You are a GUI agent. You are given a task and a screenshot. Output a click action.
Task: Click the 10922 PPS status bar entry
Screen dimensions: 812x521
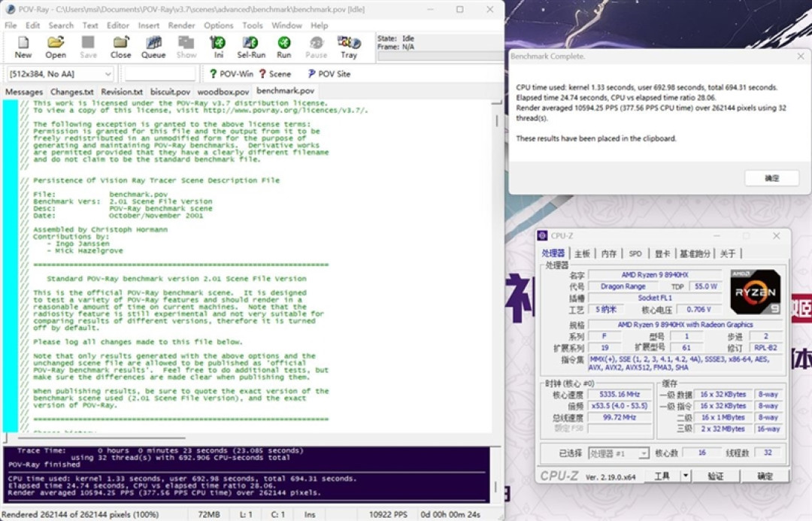pos(388,514)
